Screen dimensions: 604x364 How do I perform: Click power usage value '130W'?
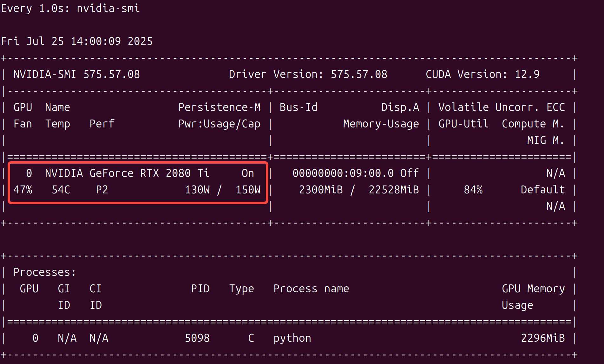coord(197,190)
